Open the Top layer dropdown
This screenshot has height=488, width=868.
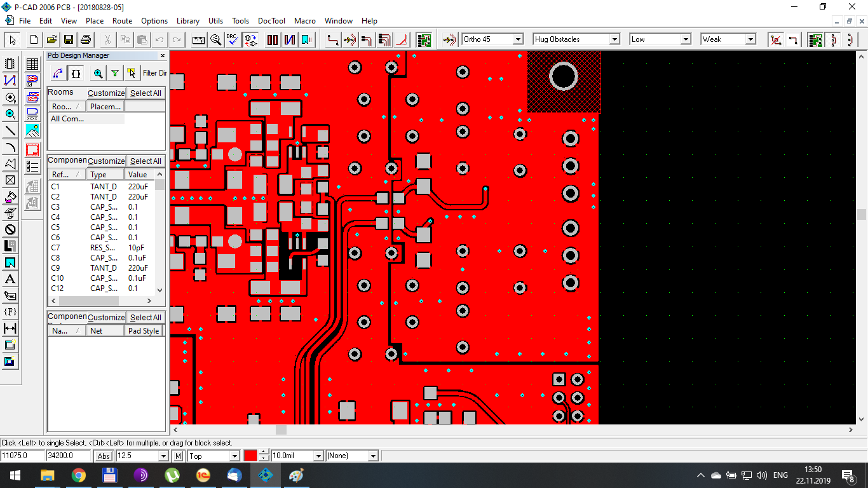pyautogui.click(x=235, y=456)
